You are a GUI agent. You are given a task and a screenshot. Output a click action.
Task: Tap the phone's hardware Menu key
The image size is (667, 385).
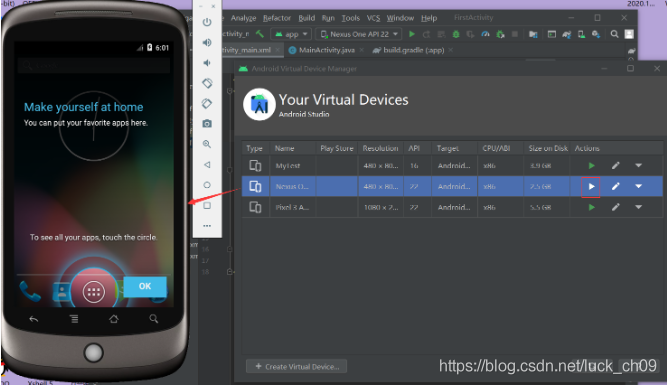[x=74, y=319]
